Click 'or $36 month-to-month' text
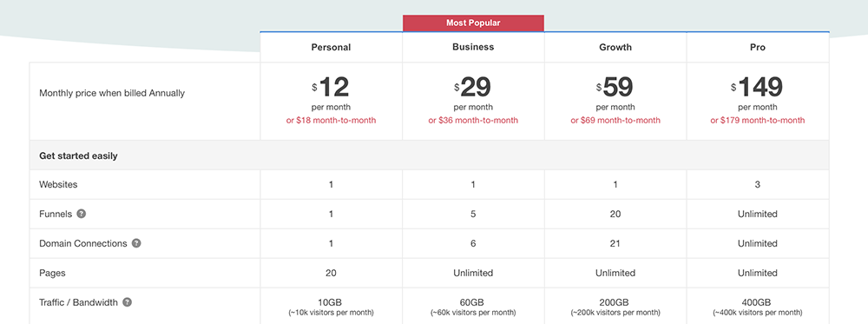 473,120
